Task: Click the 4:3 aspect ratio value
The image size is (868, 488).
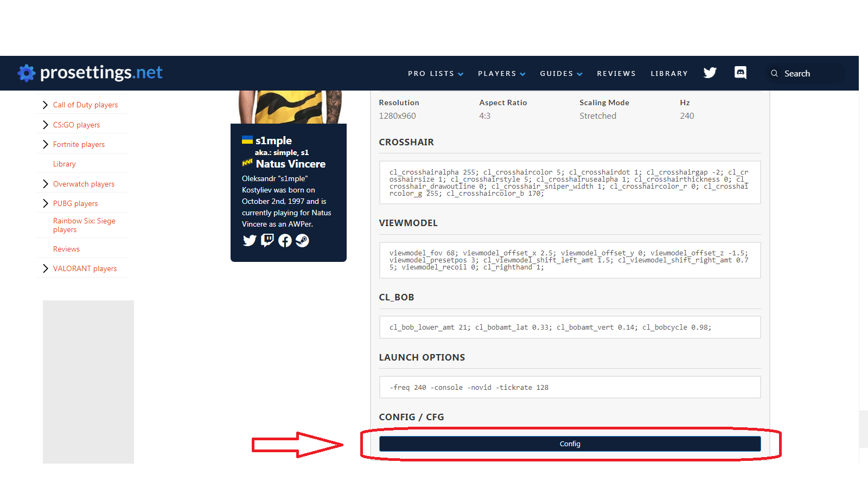Action: (x=484, y=115)
